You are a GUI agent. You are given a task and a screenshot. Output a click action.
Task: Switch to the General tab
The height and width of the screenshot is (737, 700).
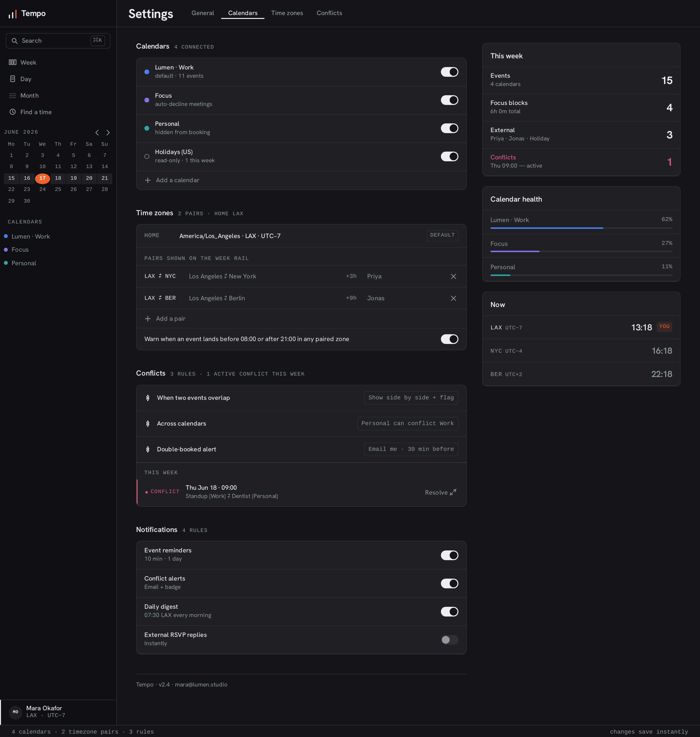(x=203, y=13)
